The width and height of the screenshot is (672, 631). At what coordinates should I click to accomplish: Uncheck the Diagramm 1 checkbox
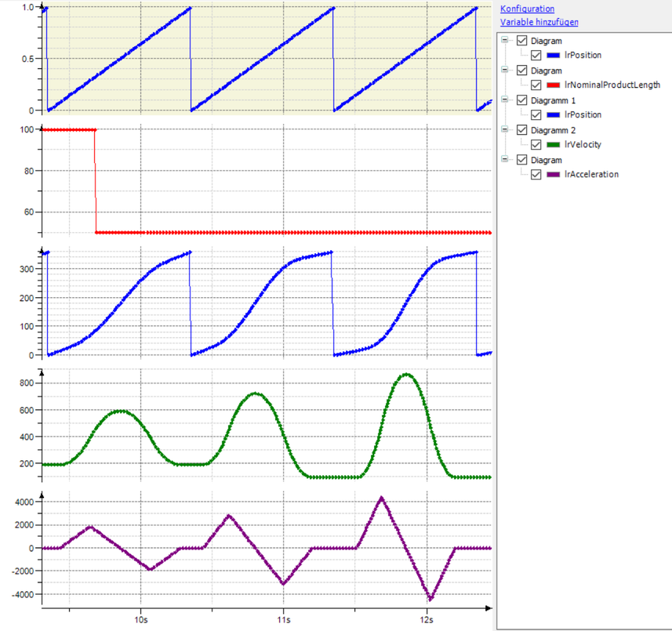pyautogui.click(x=522, y=100)
